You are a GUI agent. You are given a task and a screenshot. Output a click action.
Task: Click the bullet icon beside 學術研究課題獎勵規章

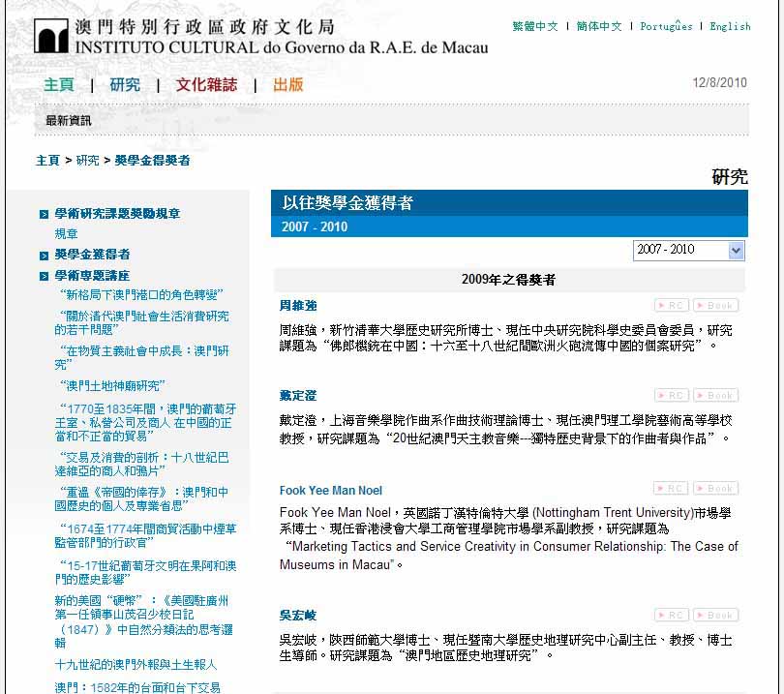[x=44, y=214]
